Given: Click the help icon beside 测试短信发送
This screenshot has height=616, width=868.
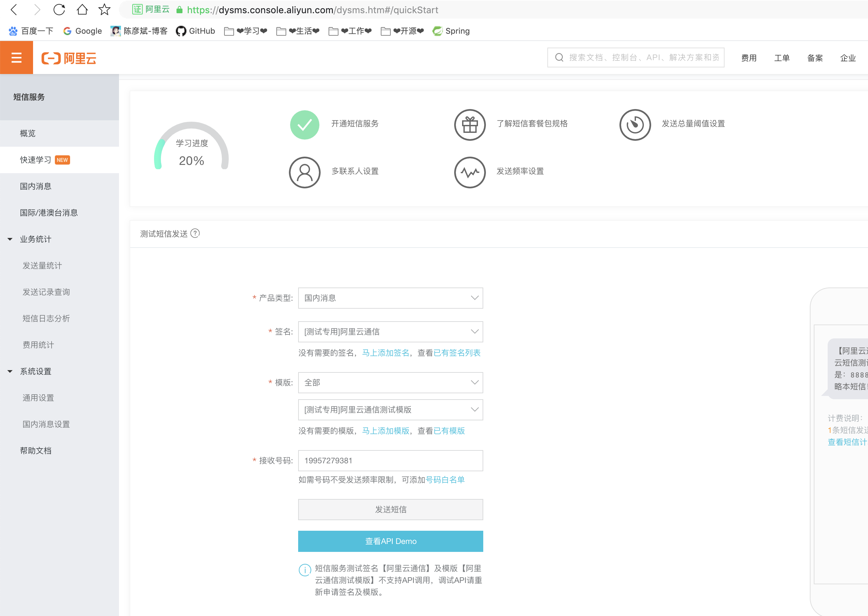Looking at the screenshot, I should click(x=195, y=233).
